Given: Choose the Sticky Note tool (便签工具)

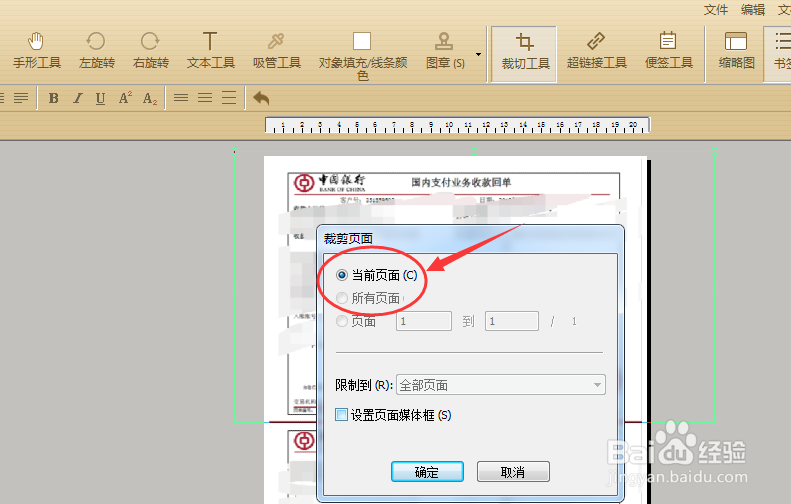Looking at the screenshot, I should click(x=668, y=50).
